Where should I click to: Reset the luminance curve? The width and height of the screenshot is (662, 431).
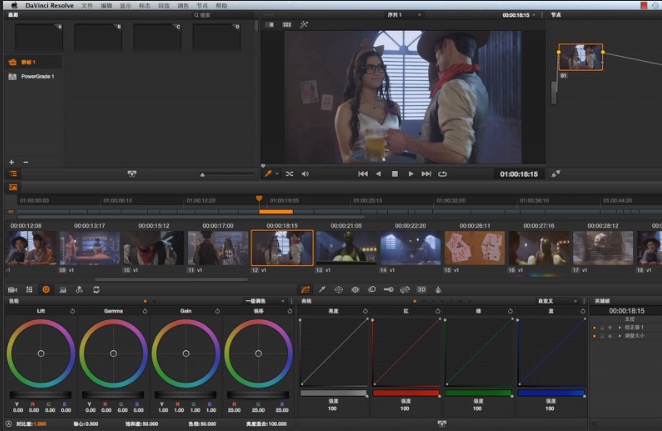pyautogui.click(x=365, y=311)
